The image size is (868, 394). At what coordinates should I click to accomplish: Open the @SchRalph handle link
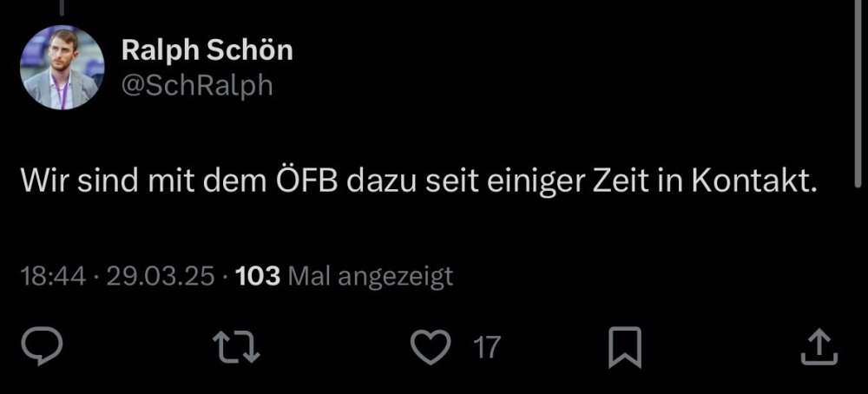(x=196, y=85)
